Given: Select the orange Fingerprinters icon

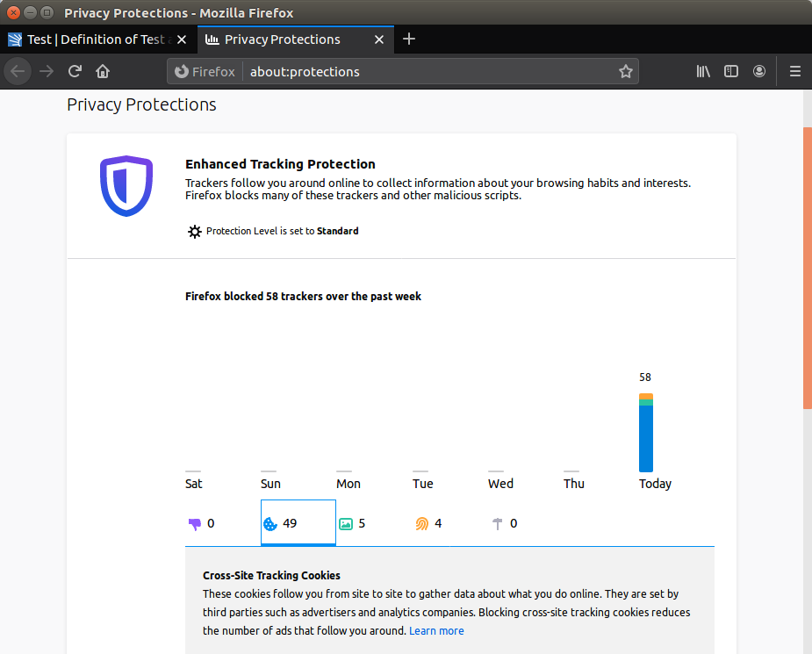Looking at the screenshot, I should (x=421, y=522).
